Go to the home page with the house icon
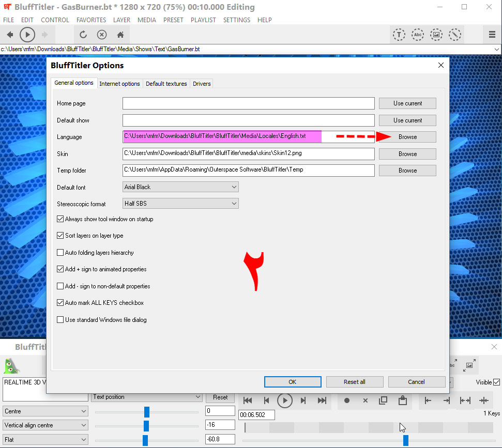The width and height of the screenshot is (502, 448). pyautogui.click(x=120, y=35)
